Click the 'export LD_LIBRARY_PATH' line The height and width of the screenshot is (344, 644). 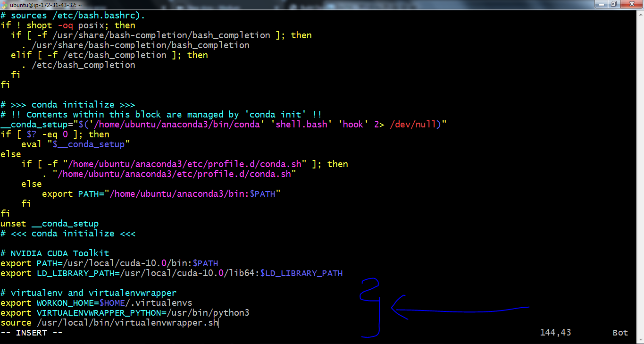[x=172, y=273]
